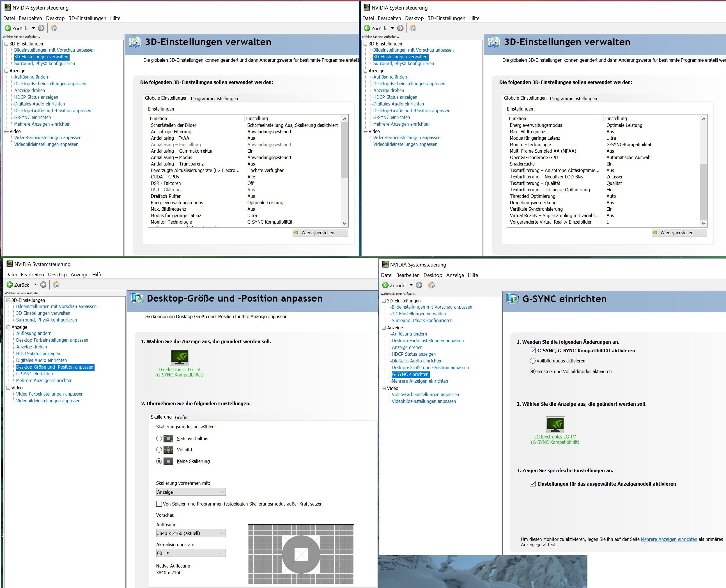Open Surround, PhysX konfigurieren in the left 3D-Einstellungen window

[x=45, y=63]
